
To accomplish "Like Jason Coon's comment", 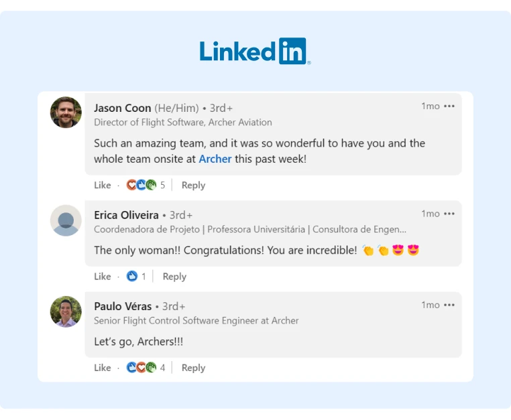I will tap(103, 186).
